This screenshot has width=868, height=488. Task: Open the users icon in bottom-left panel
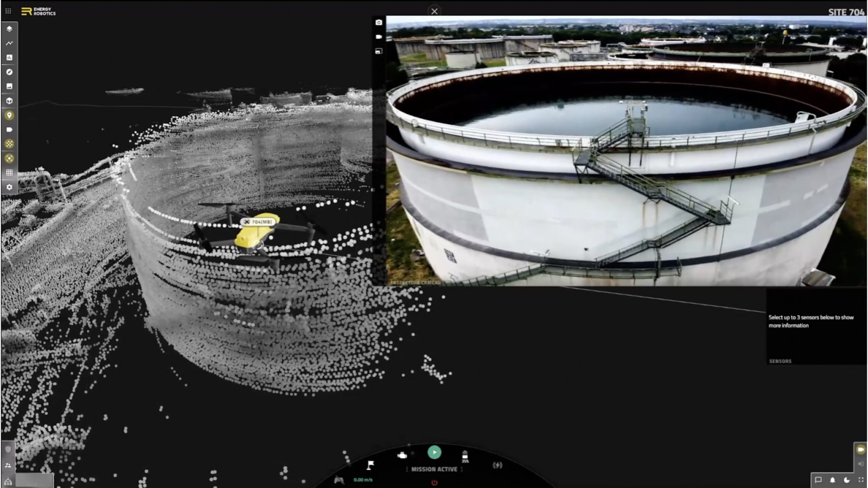8,465
